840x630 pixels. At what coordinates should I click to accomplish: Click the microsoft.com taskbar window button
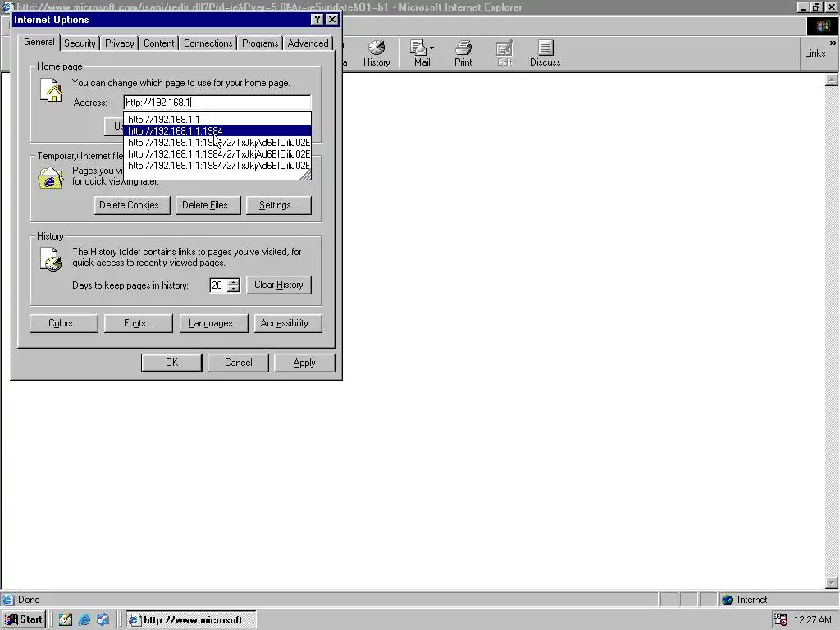(191, 620)
